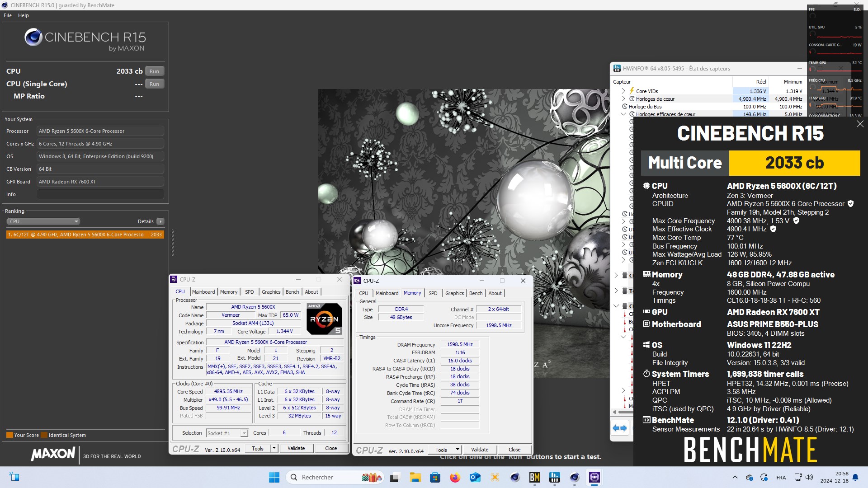Screen dimensions: 868x488
Task: Click the blue arrows icon in the HWiNFO footer
Action: click(620, 428)
